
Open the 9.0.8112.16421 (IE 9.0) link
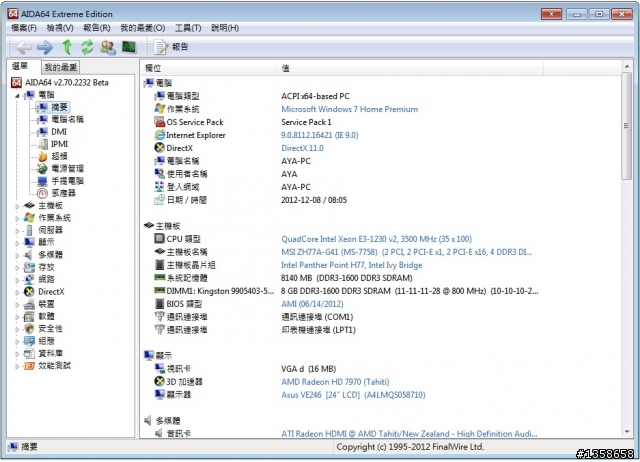pos(320,135)
